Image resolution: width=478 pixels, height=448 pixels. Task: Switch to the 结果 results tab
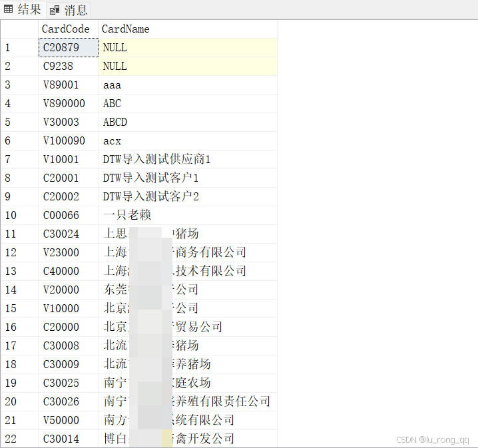pos(23,9)
